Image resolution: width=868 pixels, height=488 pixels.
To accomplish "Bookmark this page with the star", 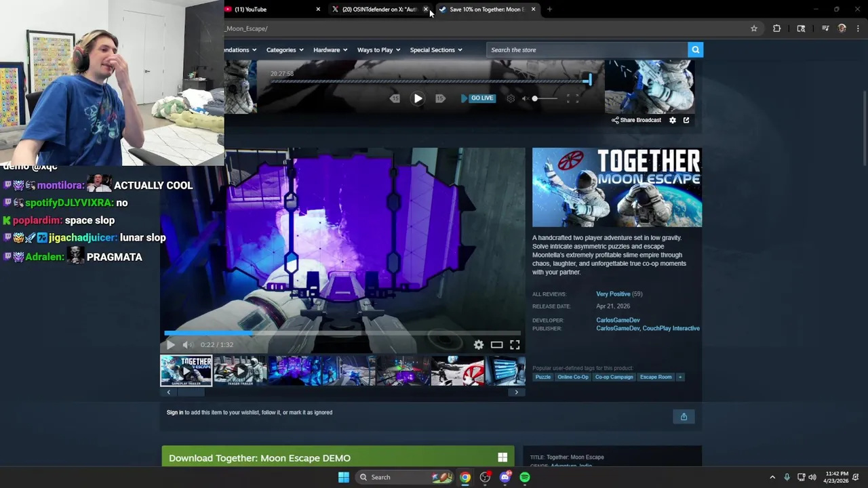I will pos(754,28).
